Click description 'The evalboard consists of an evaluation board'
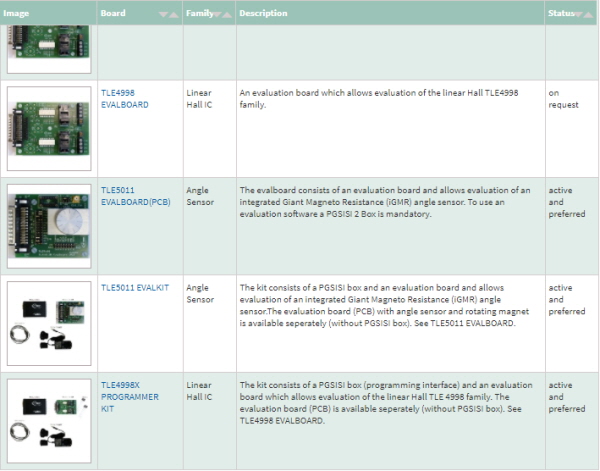The width and height of the screenshot is (600, 471). (385, 202)
